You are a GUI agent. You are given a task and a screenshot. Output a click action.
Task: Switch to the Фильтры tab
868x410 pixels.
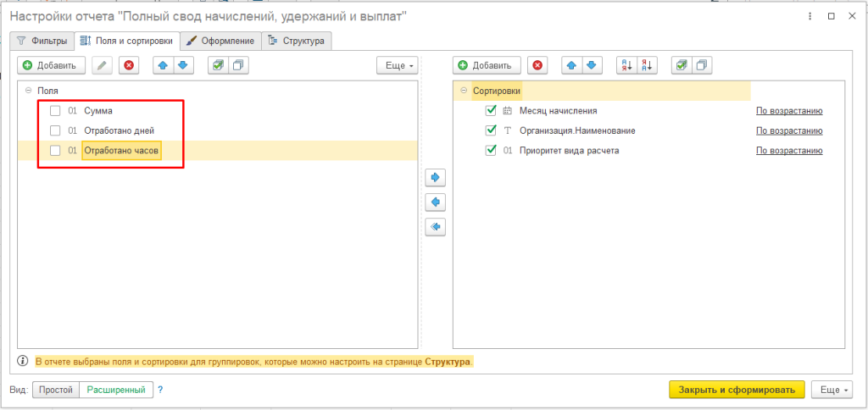click(42, 40)
